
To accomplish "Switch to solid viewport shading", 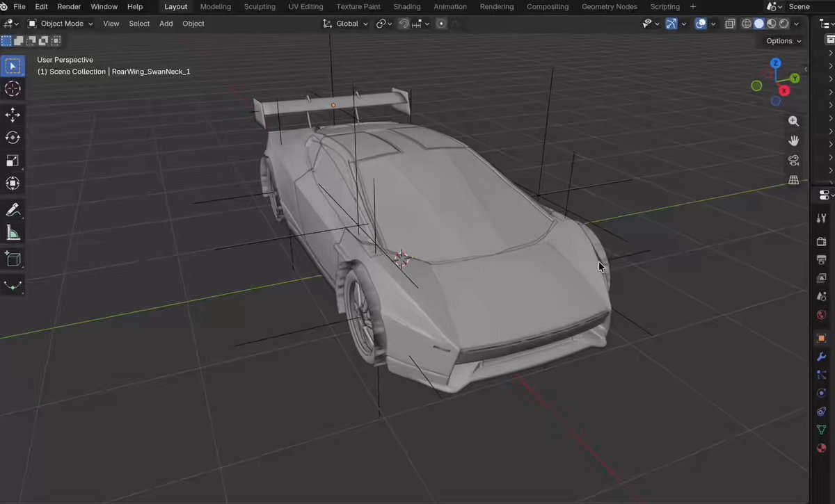I will pyautogui.click(x=759, y=24).
